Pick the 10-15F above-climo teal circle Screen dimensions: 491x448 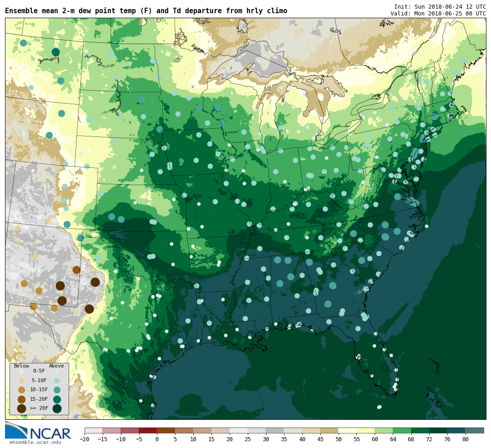coord(57,390)
